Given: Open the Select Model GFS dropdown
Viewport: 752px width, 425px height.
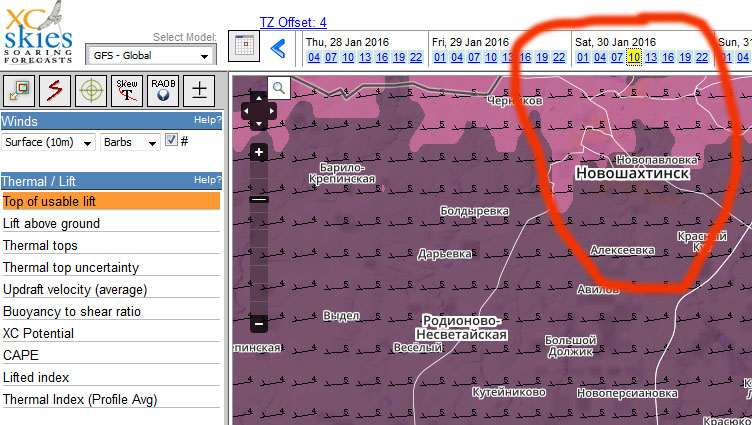Looking at the screenshot, I should pos(151,56).
